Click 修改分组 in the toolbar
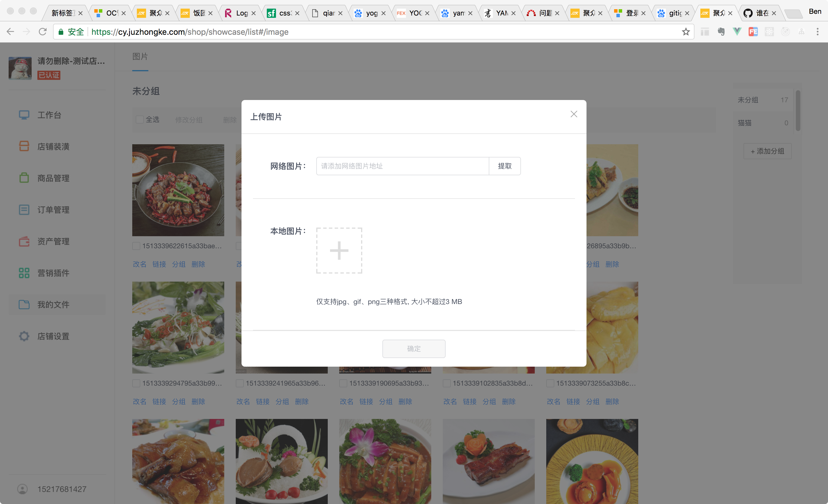 pos(189,120)
